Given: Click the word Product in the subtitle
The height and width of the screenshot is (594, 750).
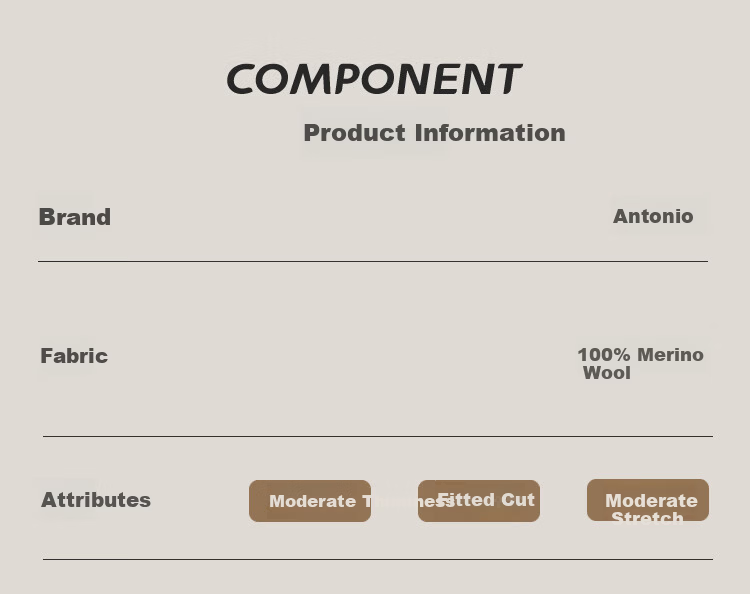Looking at the screenshot, I should tap(354, 133).
